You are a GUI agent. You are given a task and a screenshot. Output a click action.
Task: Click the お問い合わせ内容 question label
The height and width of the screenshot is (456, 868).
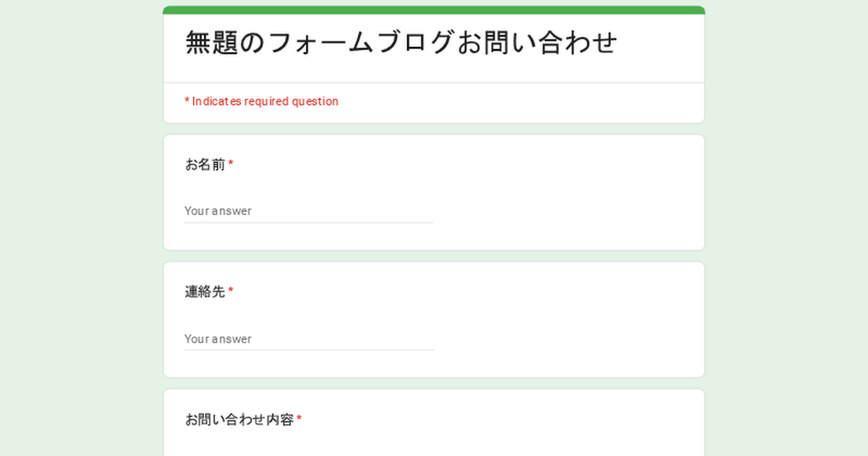[239, 420]
